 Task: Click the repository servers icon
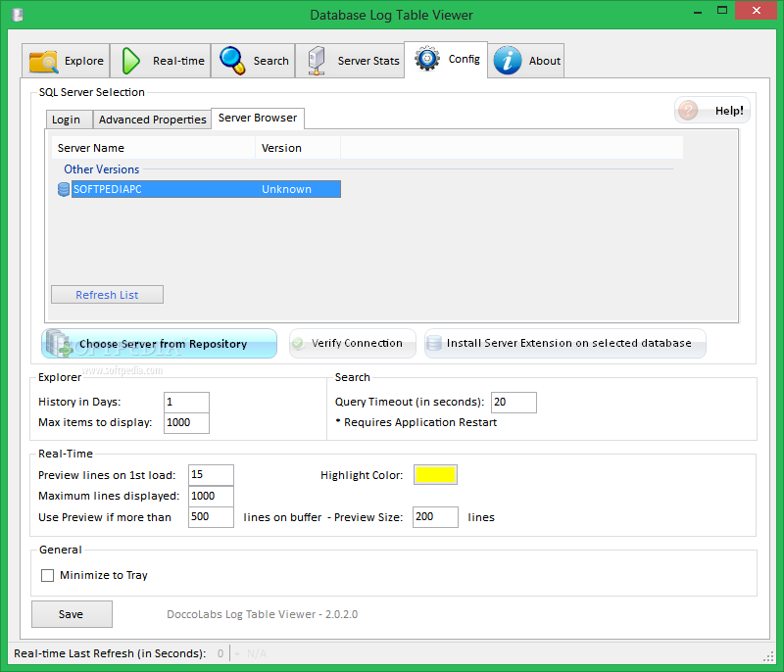[x=59, y=343]
